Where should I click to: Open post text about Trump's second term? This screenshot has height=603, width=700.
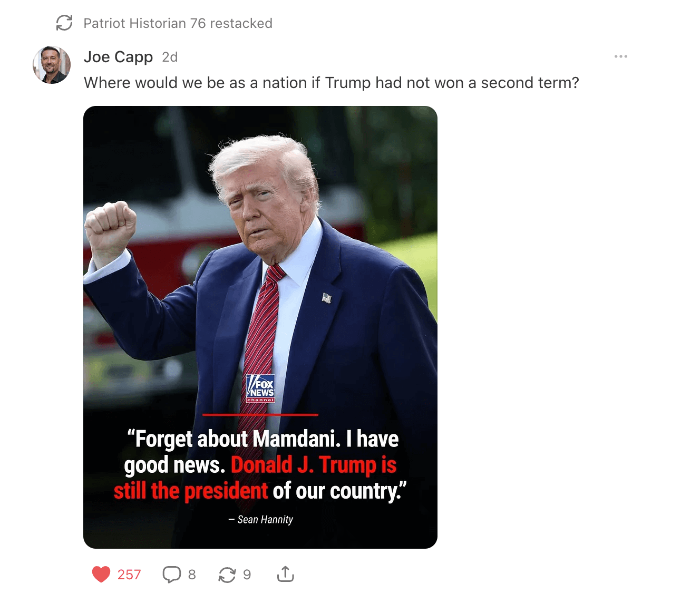(332, 83)
